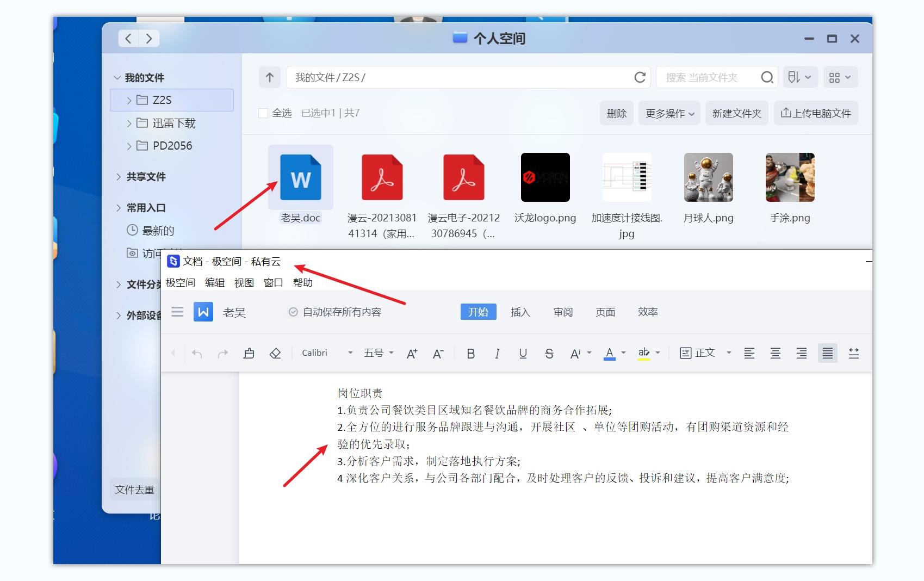The height and width of the screenshot is (581, 924).
Task: Apply strikethrough formatting
Action: [x=549, y=353]
